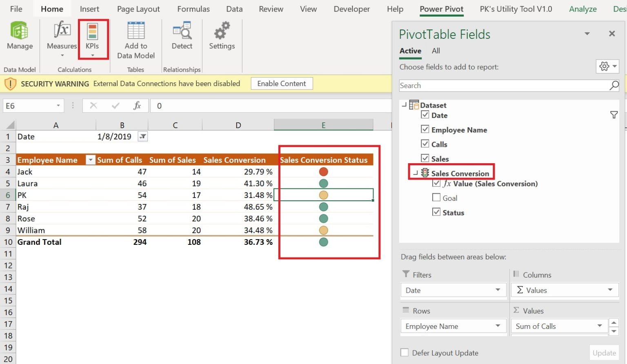Open the Date dropdown in Filters area

(x=498, y=290)
